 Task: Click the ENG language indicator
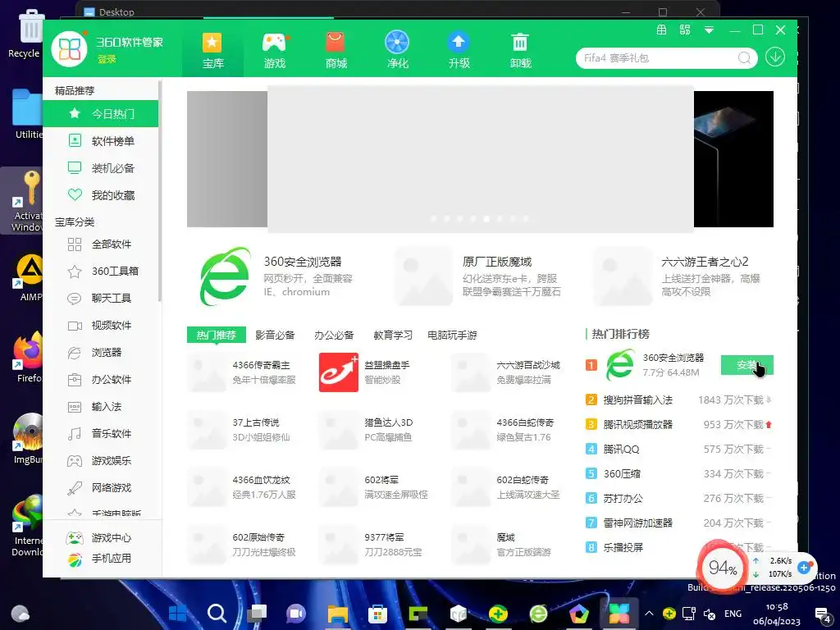point(733,614)
